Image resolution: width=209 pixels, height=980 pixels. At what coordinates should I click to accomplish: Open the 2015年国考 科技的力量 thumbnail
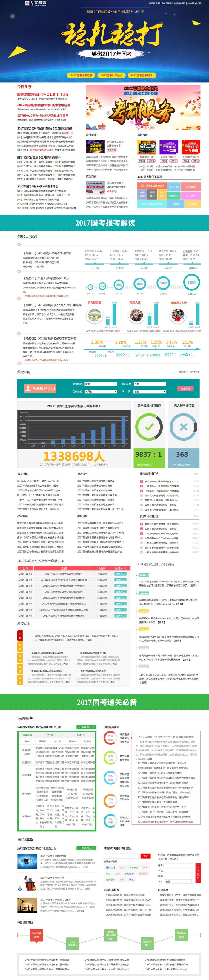[x=27, y=862]
